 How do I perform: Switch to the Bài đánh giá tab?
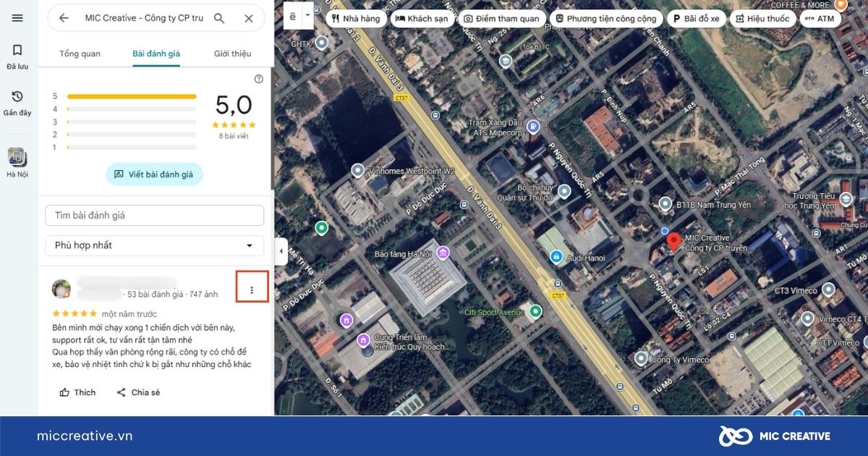coord(156,54)
